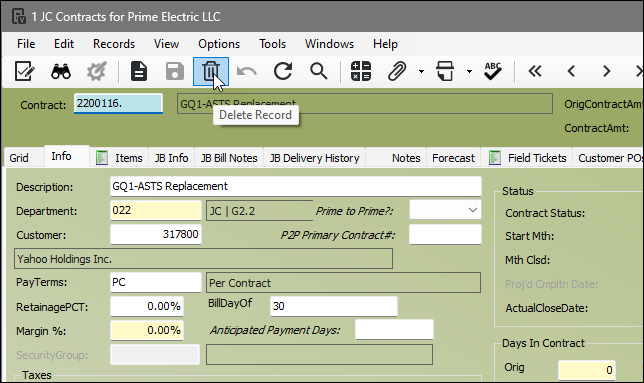Screen dimensions: 644x383
Task: Open the calculator toolbar icon
Action: [361, 71]
